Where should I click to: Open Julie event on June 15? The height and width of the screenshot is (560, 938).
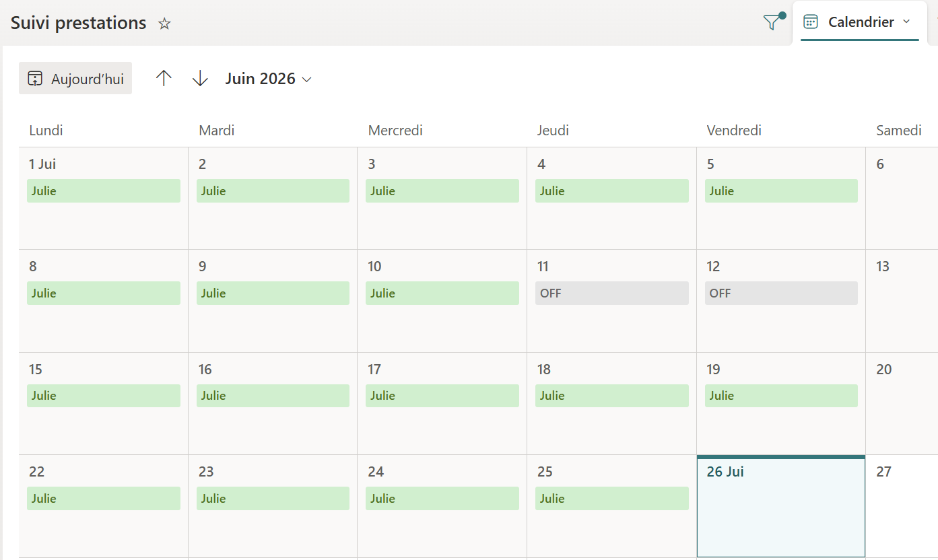point(104,395)
